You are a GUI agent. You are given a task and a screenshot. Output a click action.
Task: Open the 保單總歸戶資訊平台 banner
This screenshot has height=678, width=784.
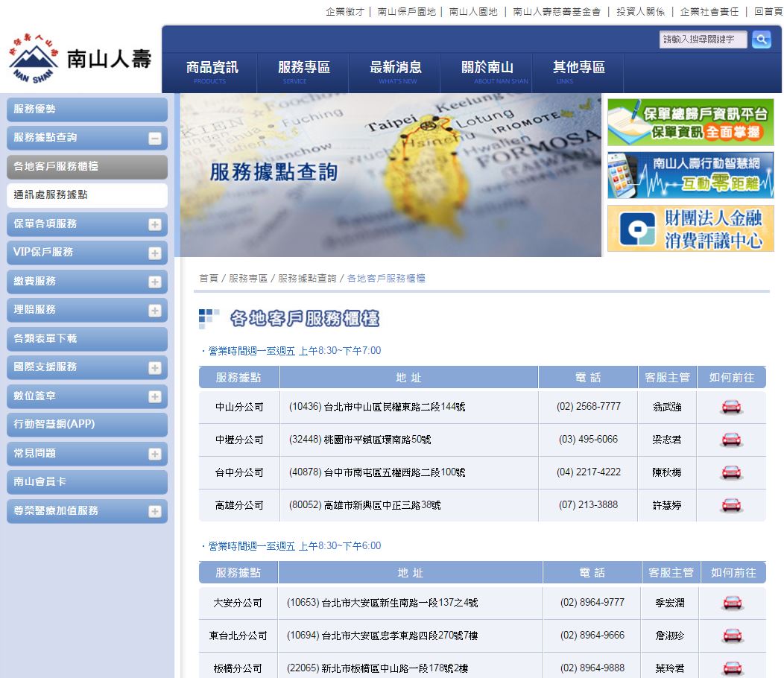pos(690,122)
